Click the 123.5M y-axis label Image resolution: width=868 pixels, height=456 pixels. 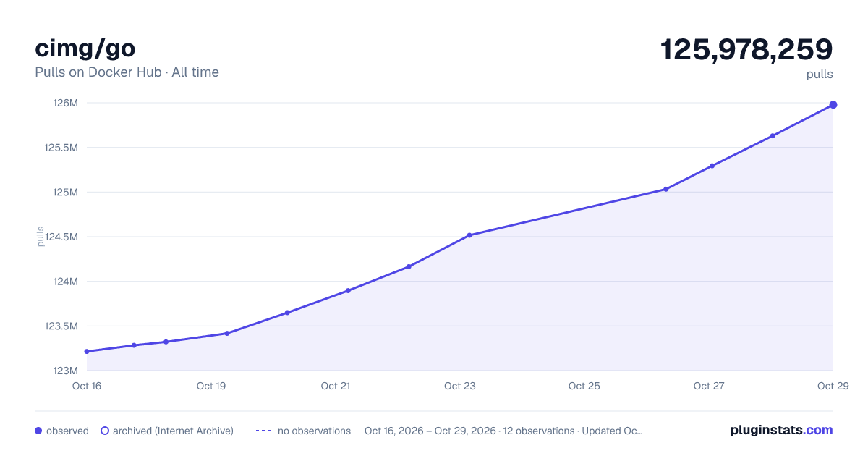pyautogui.click(x=61, y=326)
